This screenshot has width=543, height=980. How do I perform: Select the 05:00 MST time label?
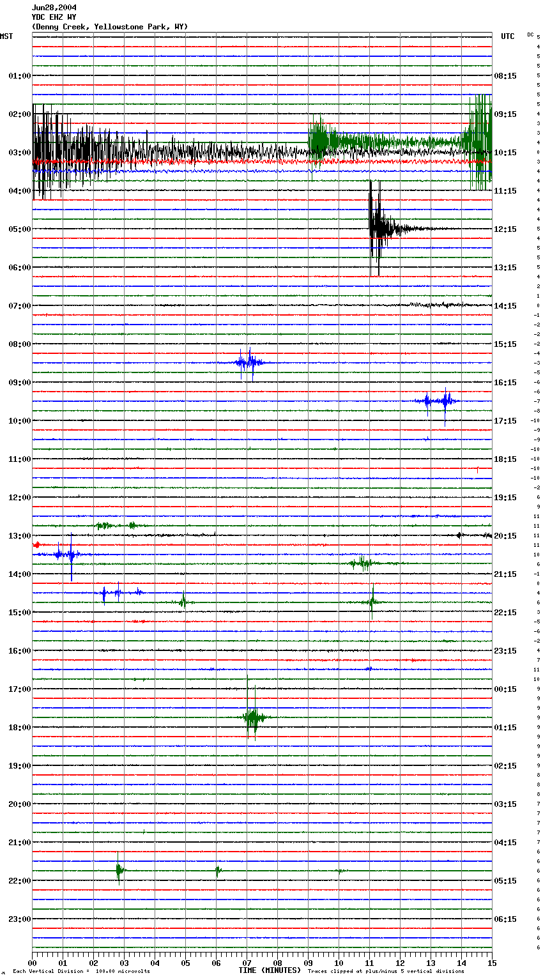[x=20, y=229]
